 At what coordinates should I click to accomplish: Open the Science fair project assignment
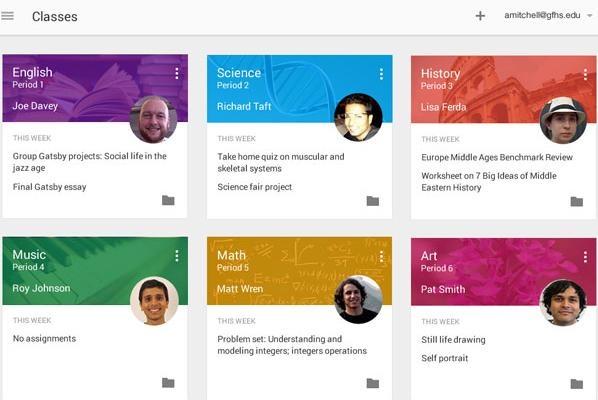[255, 187]
